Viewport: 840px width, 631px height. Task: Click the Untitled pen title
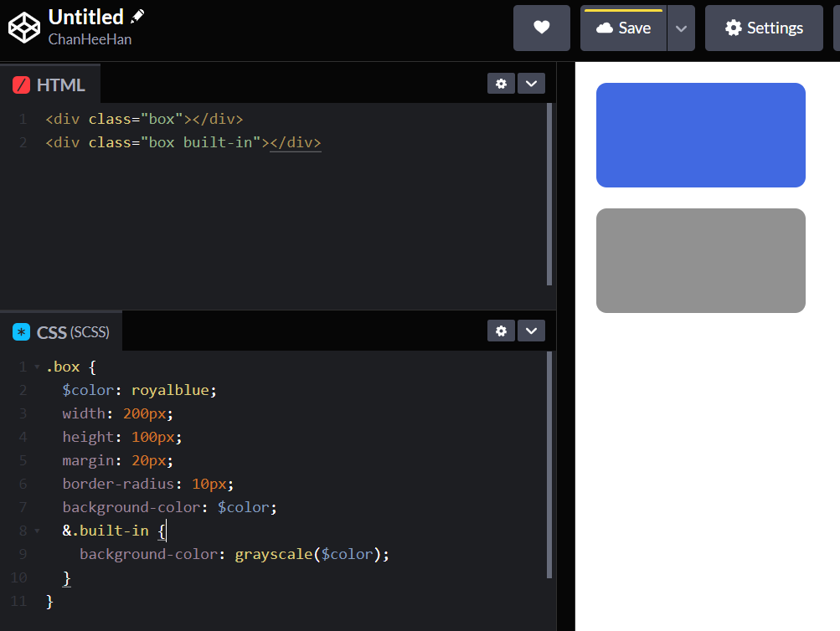(85, 17)
